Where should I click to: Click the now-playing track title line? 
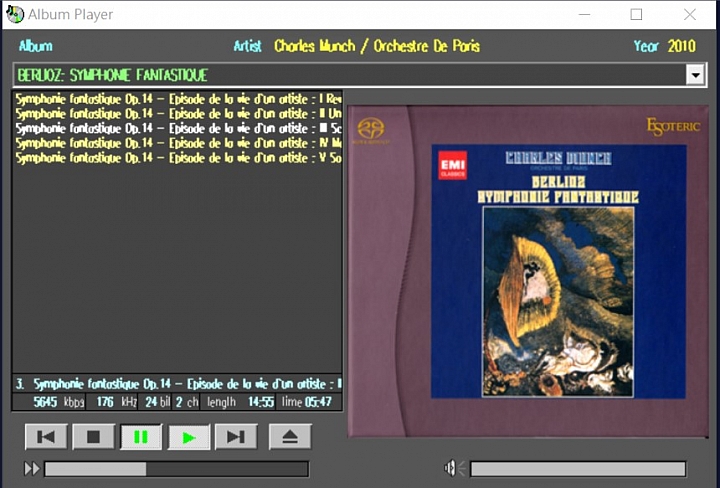(x=178, y=384)
